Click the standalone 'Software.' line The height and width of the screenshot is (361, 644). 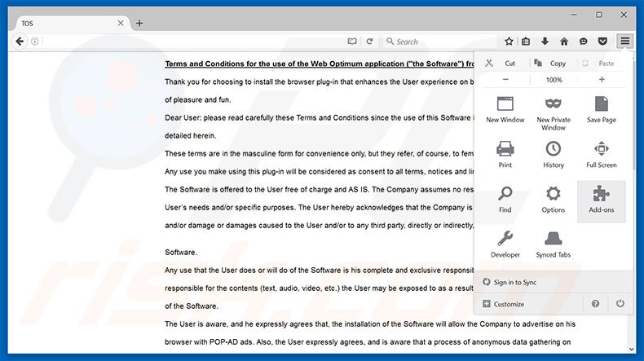(x=181, y=252)
